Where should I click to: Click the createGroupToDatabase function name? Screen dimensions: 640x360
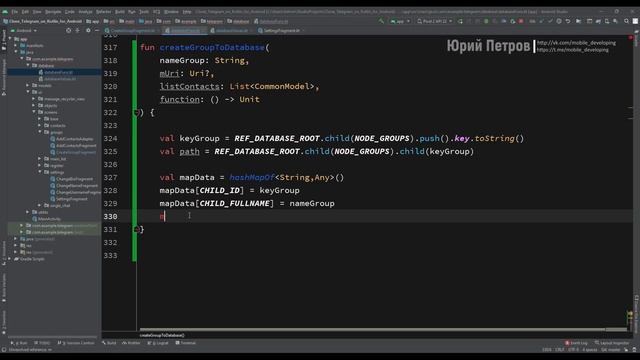click(x=212, y=47)
